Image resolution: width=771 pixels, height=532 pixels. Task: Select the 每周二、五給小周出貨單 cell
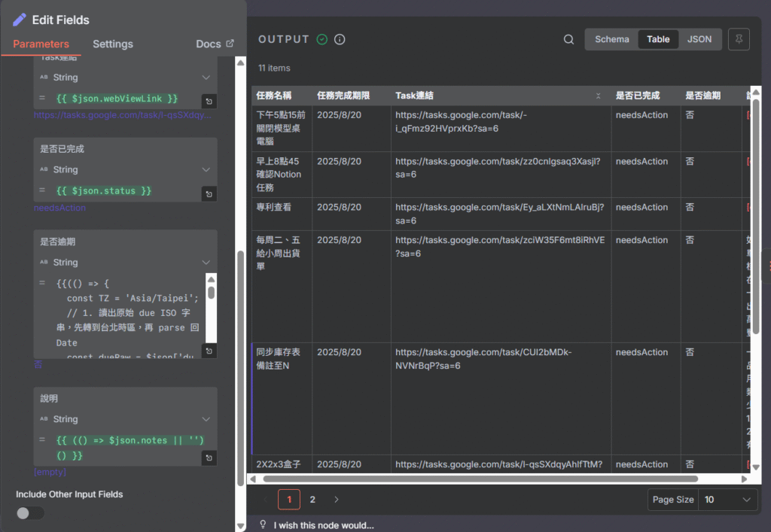(x=282, y=287)
